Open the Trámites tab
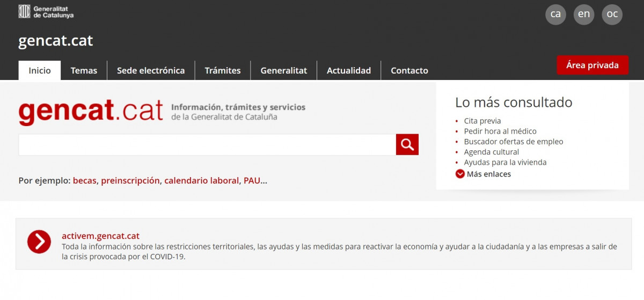Viewport: 644px width, 300px height. 223,70
